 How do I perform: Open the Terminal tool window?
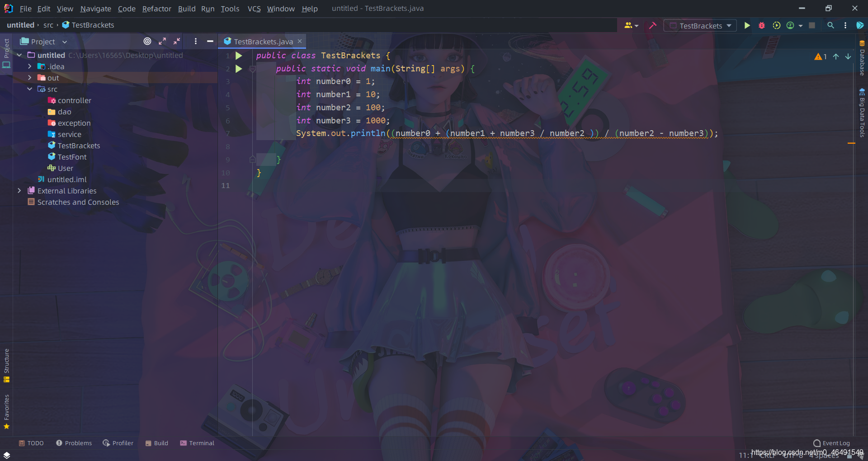pos(197,443)
